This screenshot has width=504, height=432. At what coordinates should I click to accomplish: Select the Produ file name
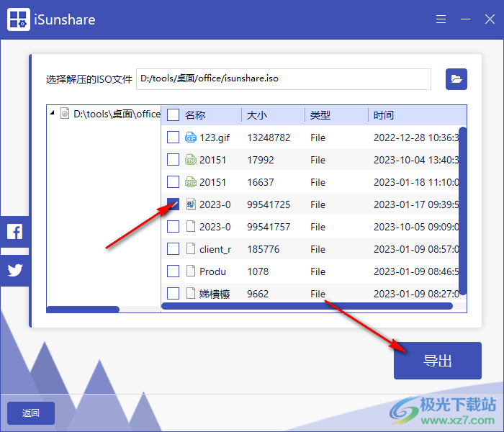212,271
